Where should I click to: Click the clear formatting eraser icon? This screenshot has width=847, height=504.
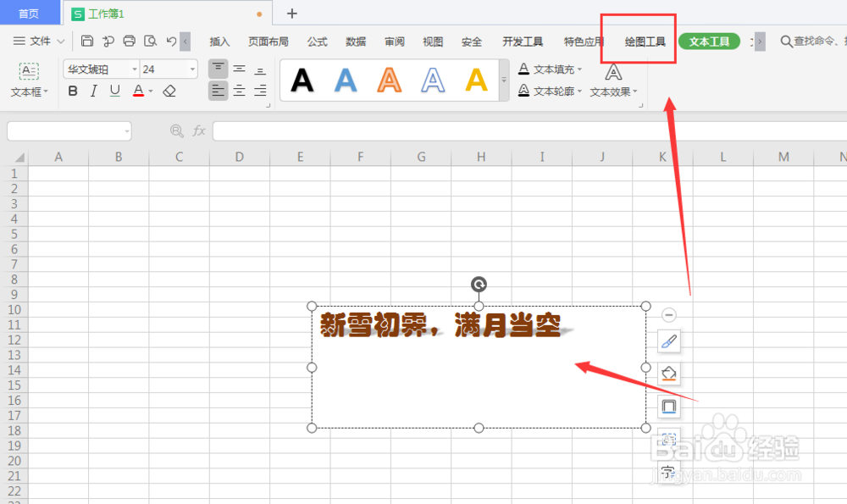pos(169,90)
